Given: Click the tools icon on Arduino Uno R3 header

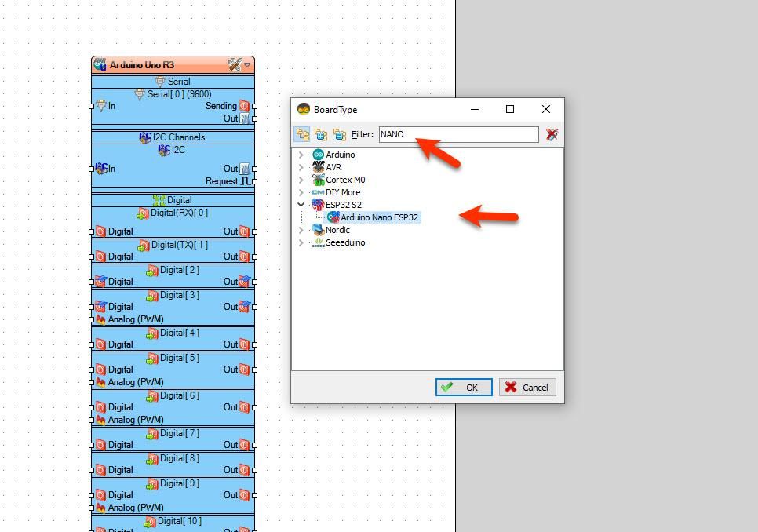Looking at the screenshot, I should click(235, 65).
